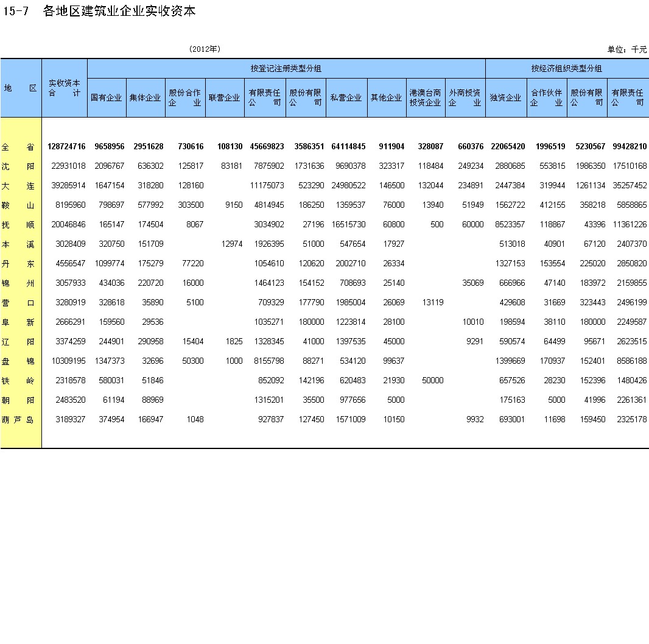Select 鞍山's total value 8195960
The width and height of the screenshot is (649, 644).
(x=71, y=205)
